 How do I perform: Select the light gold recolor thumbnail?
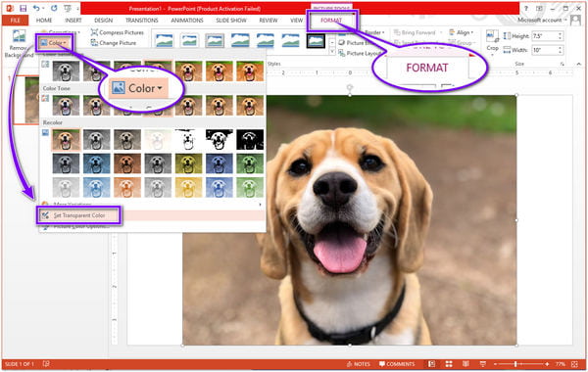point(188,187)
